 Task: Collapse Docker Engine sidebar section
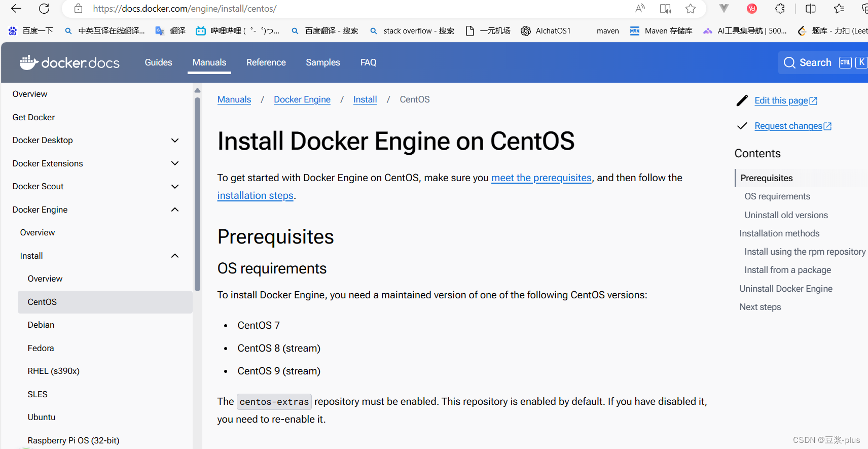click(x=175, y=210)
